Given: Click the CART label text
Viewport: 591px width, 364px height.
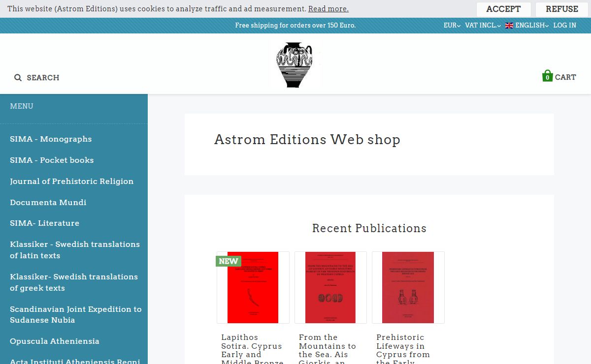Looking at the screenshot, I should (x=565, y=77).
